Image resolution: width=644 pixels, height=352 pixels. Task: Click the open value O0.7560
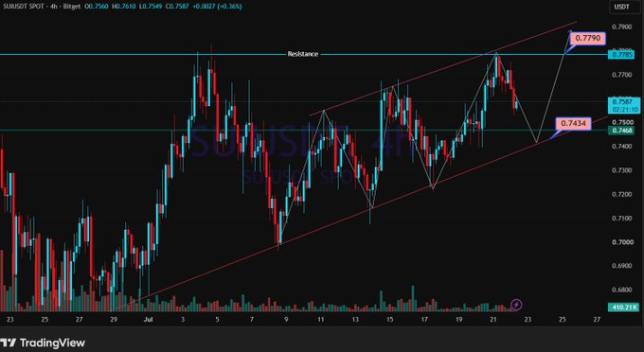click(x=97, y=7)
